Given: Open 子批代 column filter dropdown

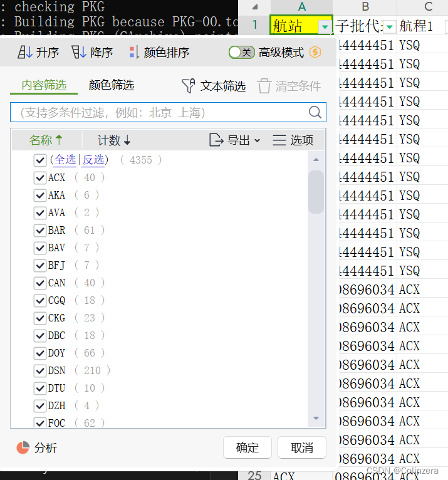Looking at the screenshot, I should tap(390, 27).
